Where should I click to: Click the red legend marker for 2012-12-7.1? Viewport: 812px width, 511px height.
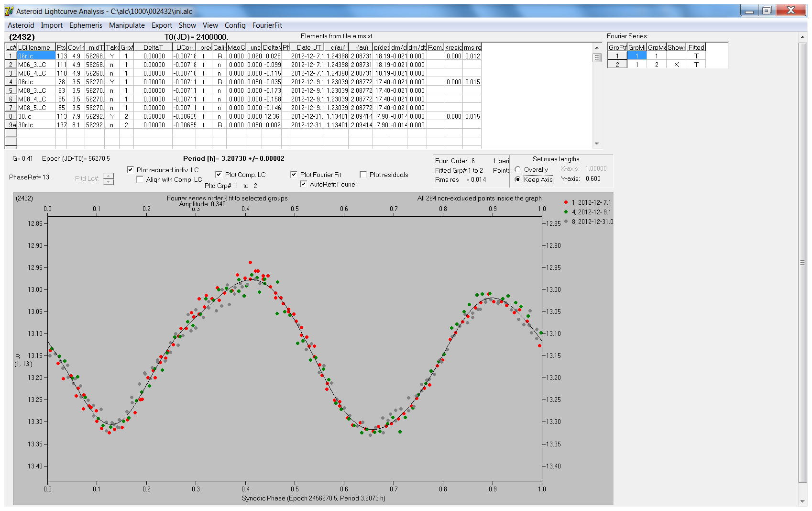[566, 202]
